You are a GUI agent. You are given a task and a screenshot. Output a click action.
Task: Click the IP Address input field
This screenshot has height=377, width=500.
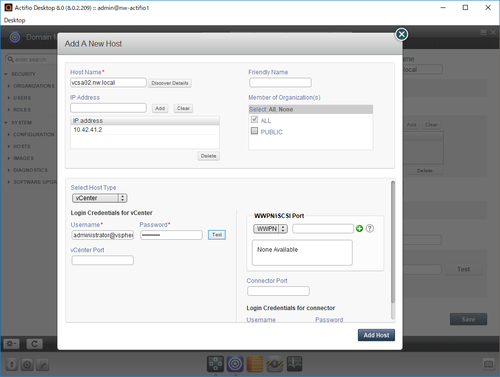coord(108,108)
